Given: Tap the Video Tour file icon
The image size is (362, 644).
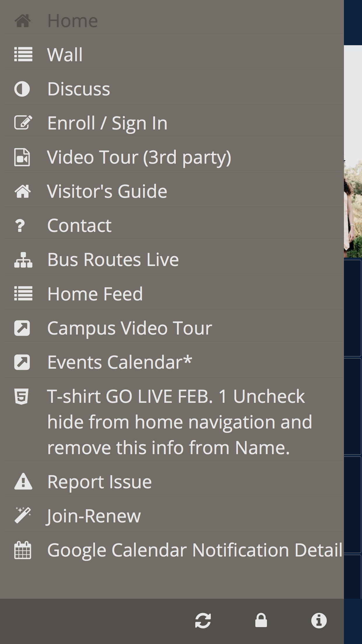Looking at the screenshot, I should [x=22, y=157].
